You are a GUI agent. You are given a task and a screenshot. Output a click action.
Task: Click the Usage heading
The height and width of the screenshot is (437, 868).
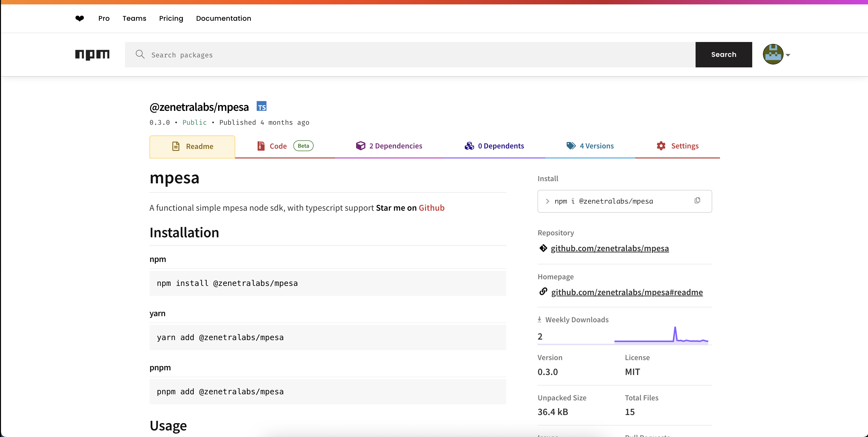168,426
